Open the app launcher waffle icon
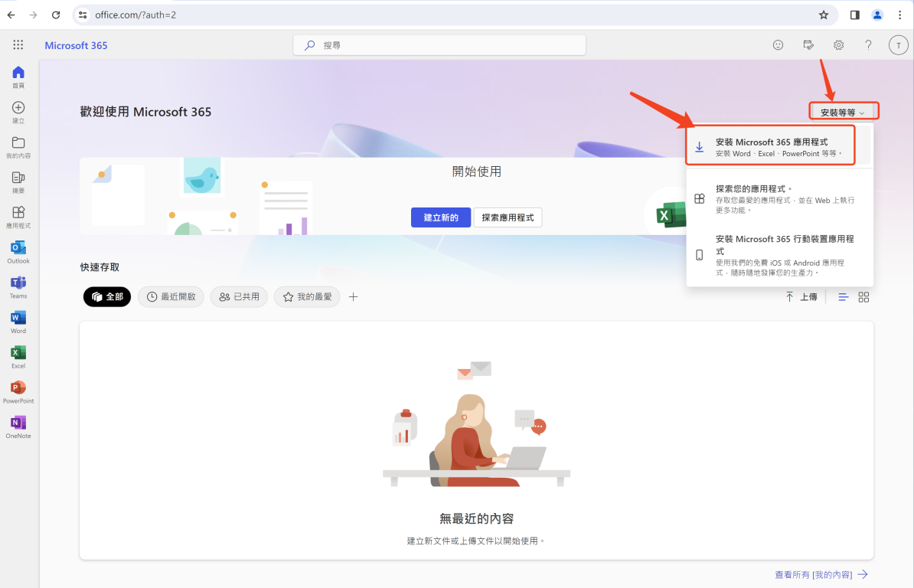This screenshot has width=914, height=588. (18, 45)
